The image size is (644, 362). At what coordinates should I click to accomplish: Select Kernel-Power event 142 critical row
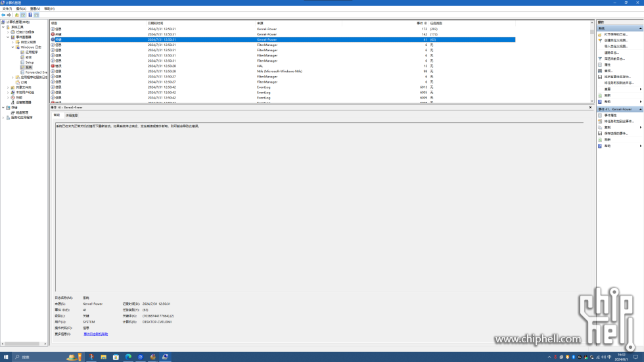pyautogui.click(x=283, y=34)
